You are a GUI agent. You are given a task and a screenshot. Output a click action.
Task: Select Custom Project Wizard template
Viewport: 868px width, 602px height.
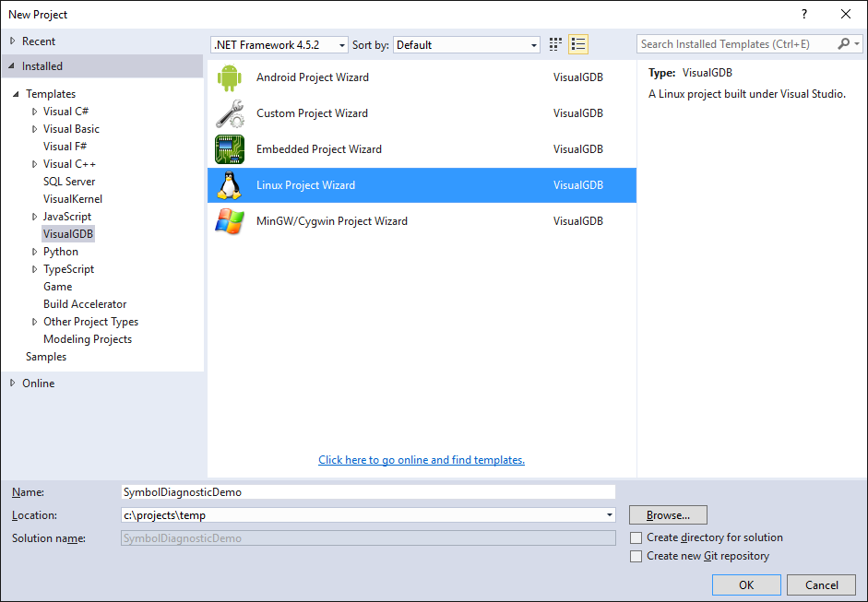click(422, 113)
